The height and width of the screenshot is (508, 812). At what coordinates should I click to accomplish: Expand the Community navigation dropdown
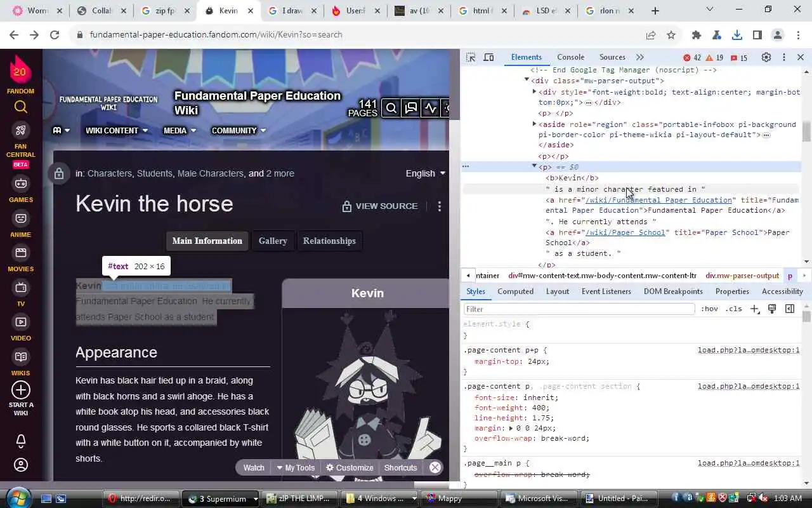point(239,131)
